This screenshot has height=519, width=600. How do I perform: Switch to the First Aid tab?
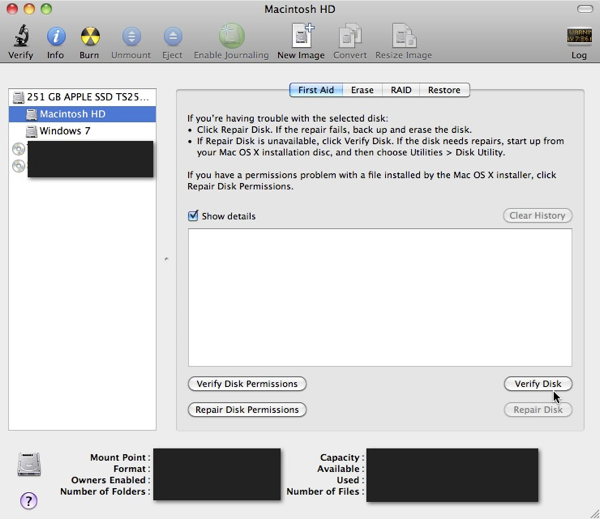(x=316, y=90)
